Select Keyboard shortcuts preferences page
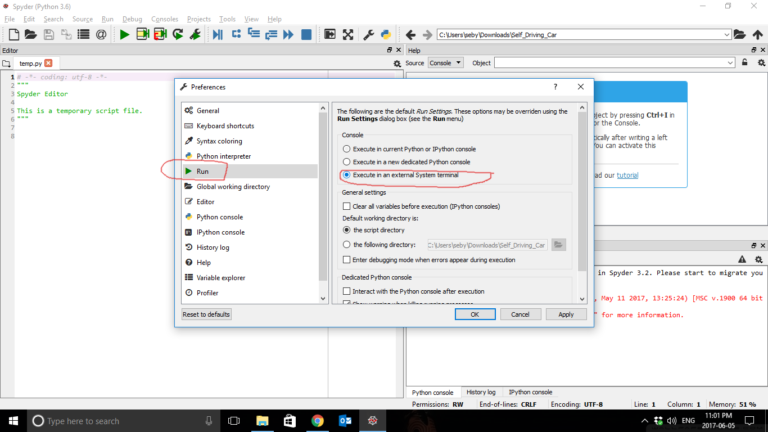The width and height of the screenshot is (768, 432). [250, 126]
